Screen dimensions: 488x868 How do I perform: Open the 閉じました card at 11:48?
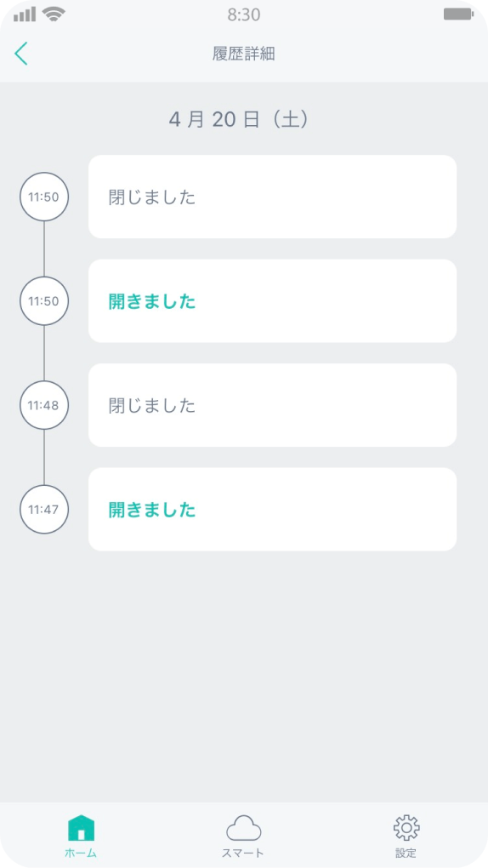pyautogui.click(x=272, y=405)
